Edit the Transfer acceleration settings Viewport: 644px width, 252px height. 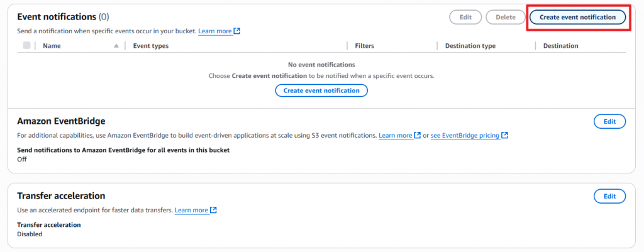609,196
